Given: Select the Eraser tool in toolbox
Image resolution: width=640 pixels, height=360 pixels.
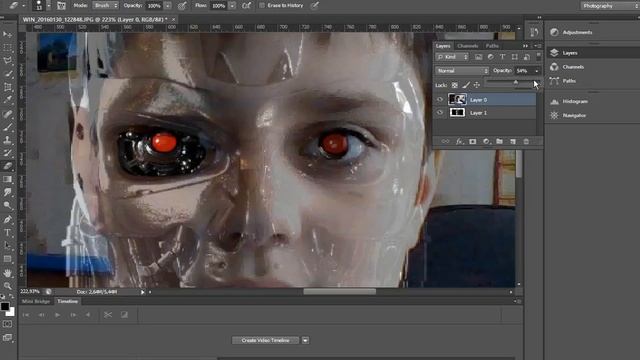Looking at the screenshot, I should point(7,166).
